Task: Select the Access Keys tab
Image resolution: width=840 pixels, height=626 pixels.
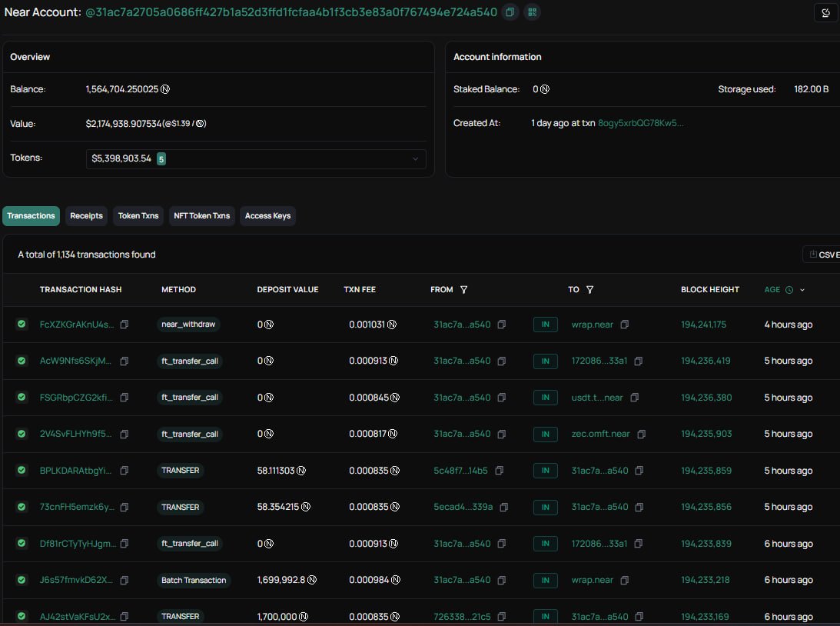Action: [x=267, y=216]
